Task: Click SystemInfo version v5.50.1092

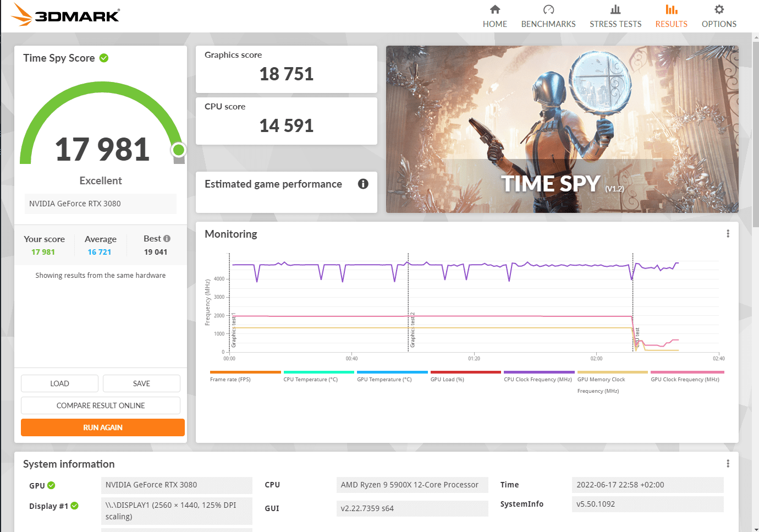Action: click(x=648, y=504)
